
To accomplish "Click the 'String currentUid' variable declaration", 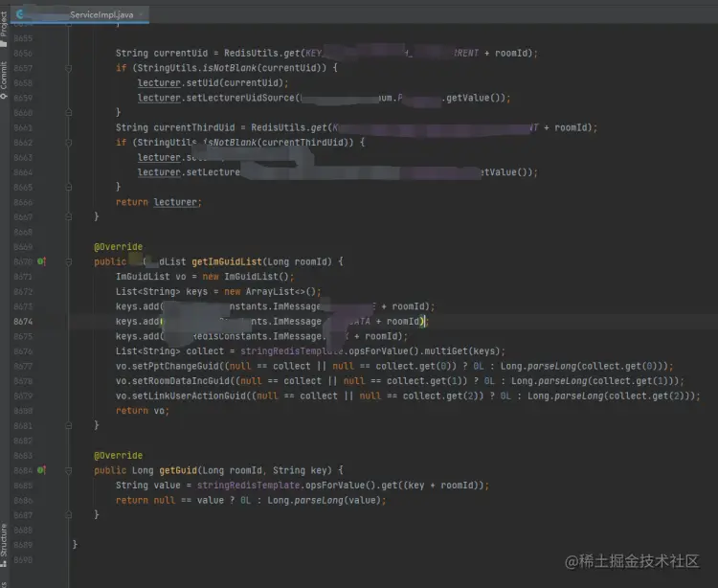I will click(162, 53).
